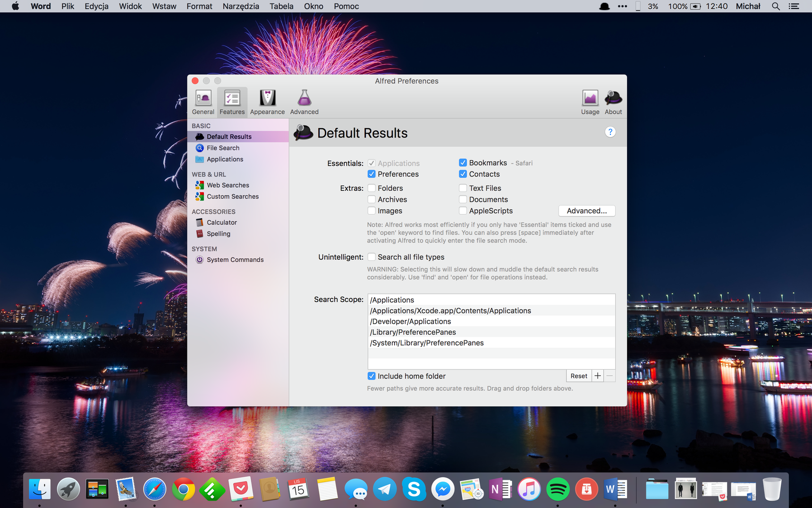Select the /Applications scope row
The width and height of the screenshot is (812, 508).
(491, 300)
